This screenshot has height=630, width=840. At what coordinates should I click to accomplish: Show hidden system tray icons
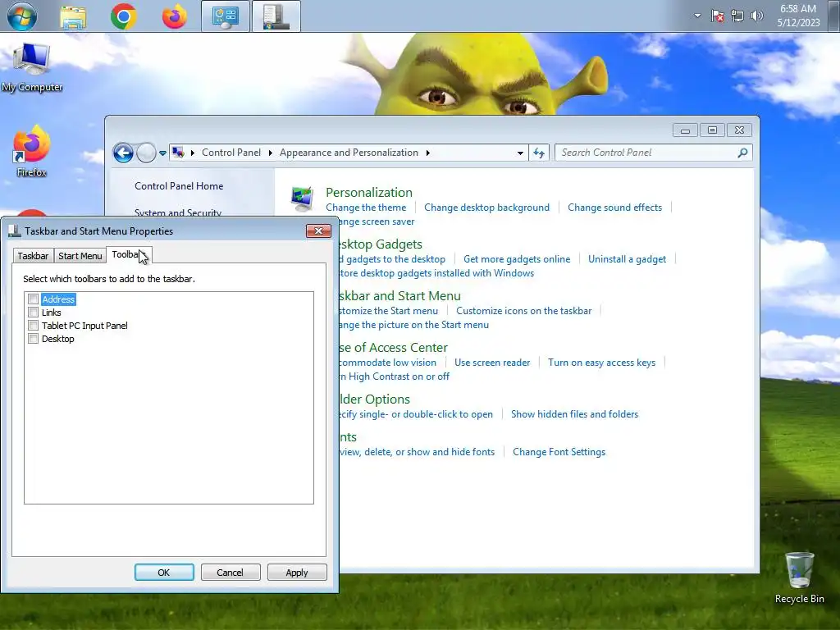coord(697,16)
